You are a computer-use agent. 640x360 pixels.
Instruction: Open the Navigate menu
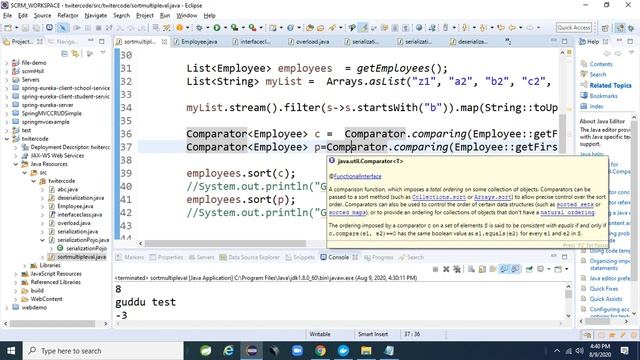click(x=96, y=16)
